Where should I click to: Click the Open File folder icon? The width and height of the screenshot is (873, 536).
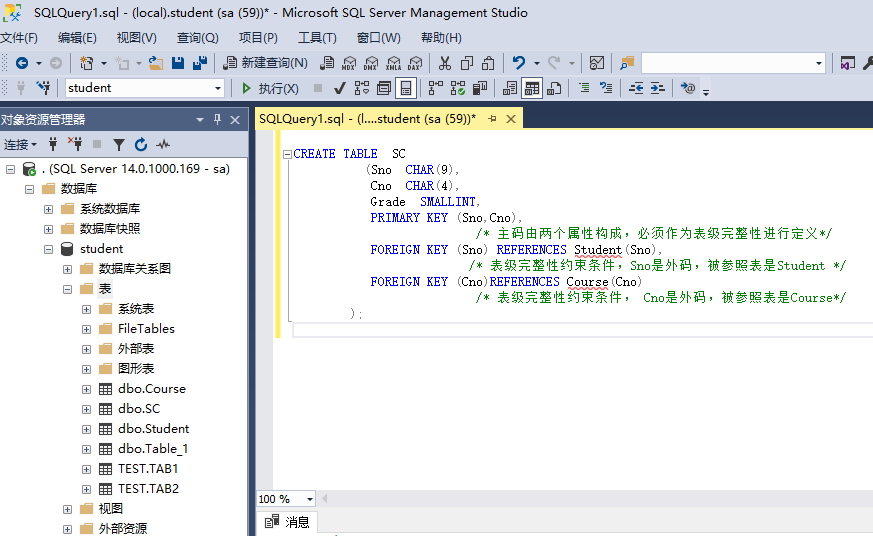(156, 63)
